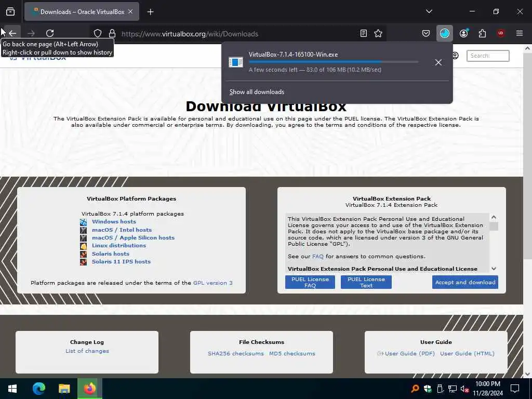The width and height of the screenshot is (532, 399).
Task: Open Windows hosts download link
Action: pos(114,221)
